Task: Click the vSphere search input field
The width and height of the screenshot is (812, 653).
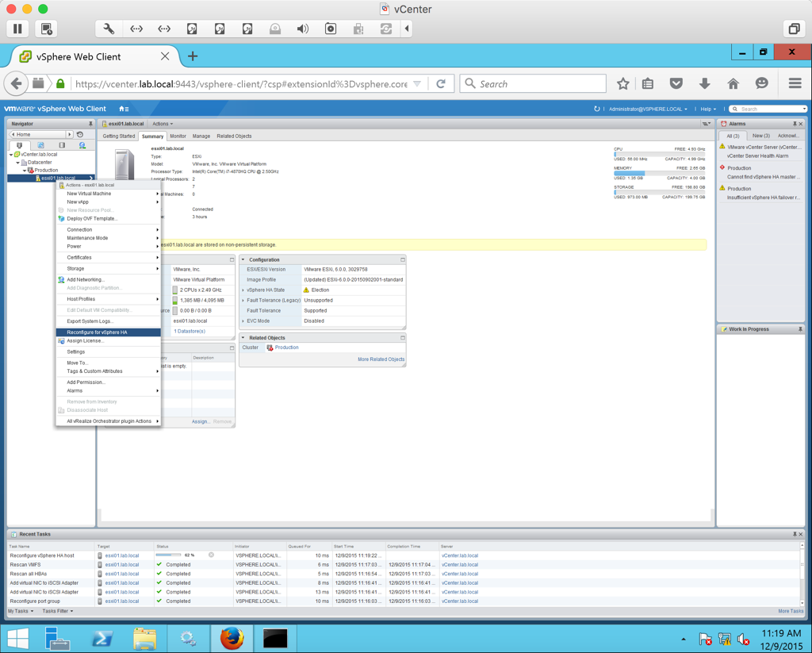Action: [x=769, y=109]
